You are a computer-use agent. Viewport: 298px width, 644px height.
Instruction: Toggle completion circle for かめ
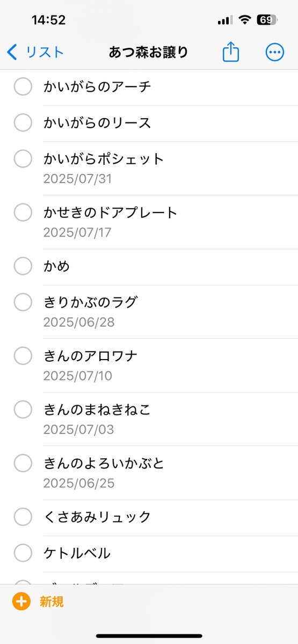click(x=23, y=266)
